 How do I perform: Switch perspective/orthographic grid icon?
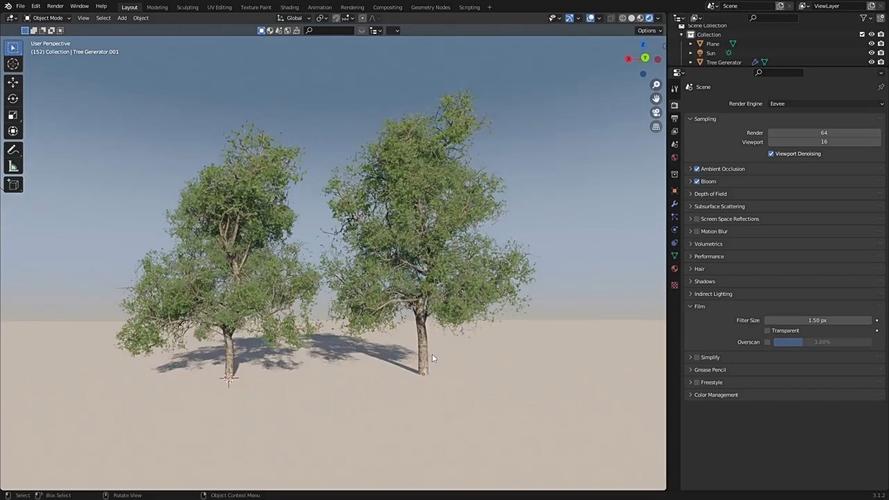coord(656,126)
